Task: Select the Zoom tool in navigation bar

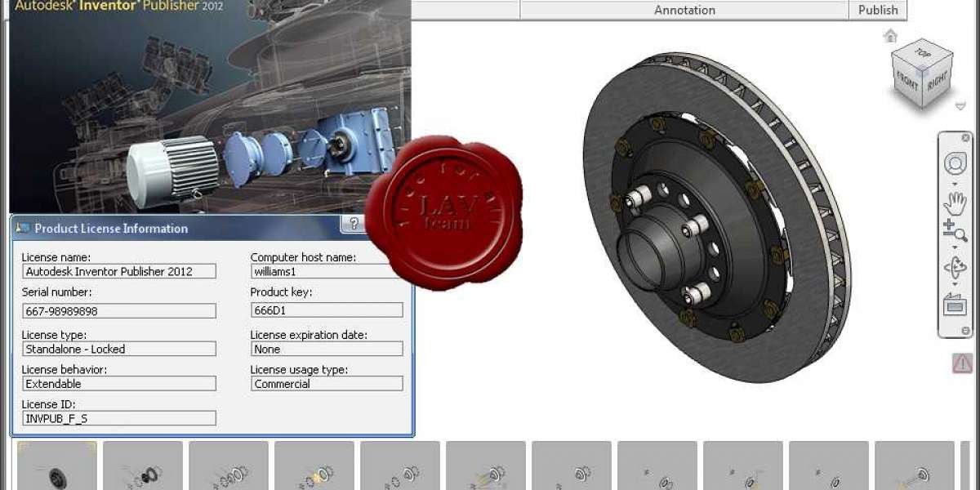Action: [953, 231]
